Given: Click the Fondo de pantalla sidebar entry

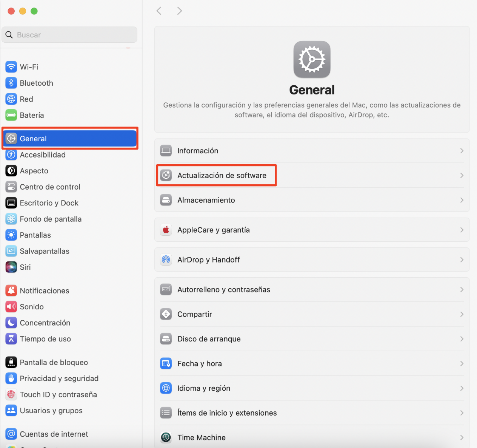Looking at the screenshot, I should pos(51,219).
